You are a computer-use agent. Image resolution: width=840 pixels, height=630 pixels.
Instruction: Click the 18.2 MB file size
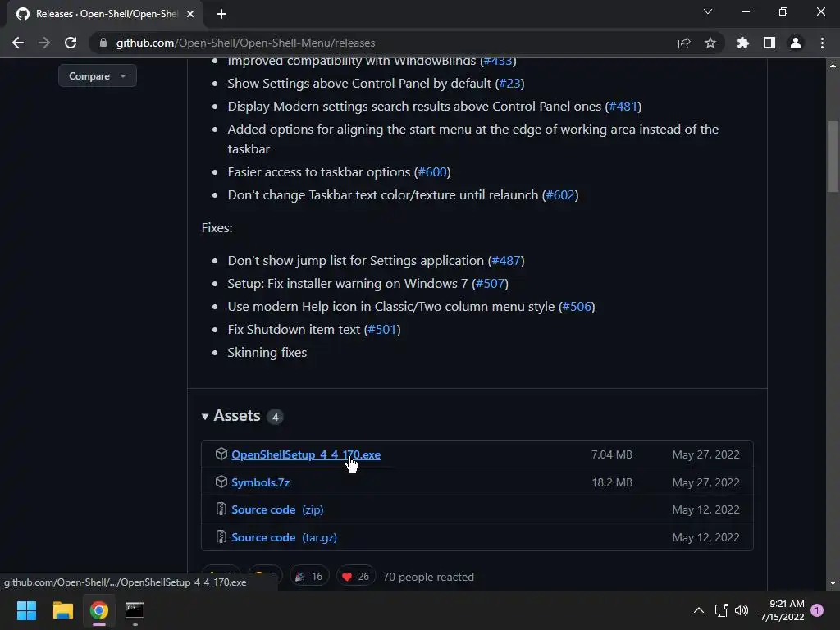point(612,482)
